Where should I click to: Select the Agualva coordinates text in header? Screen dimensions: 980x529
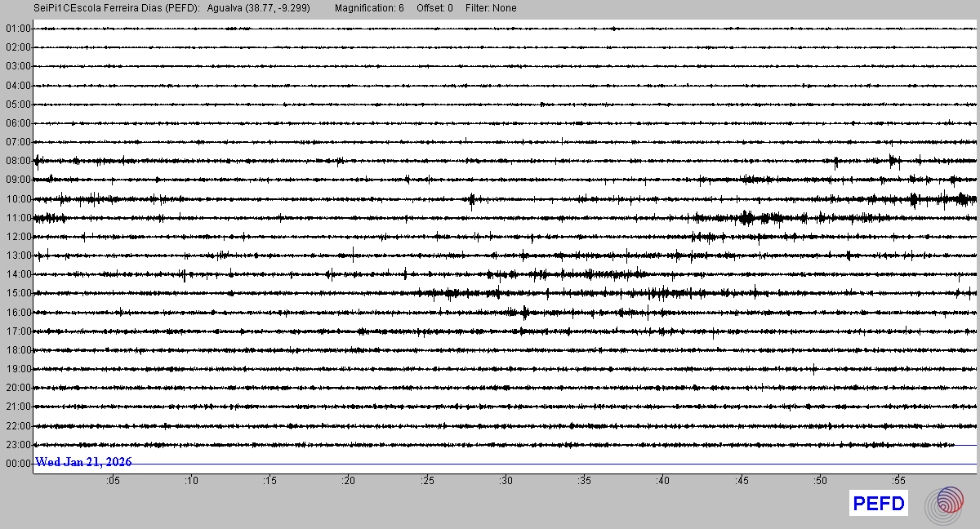coord(258,8)
